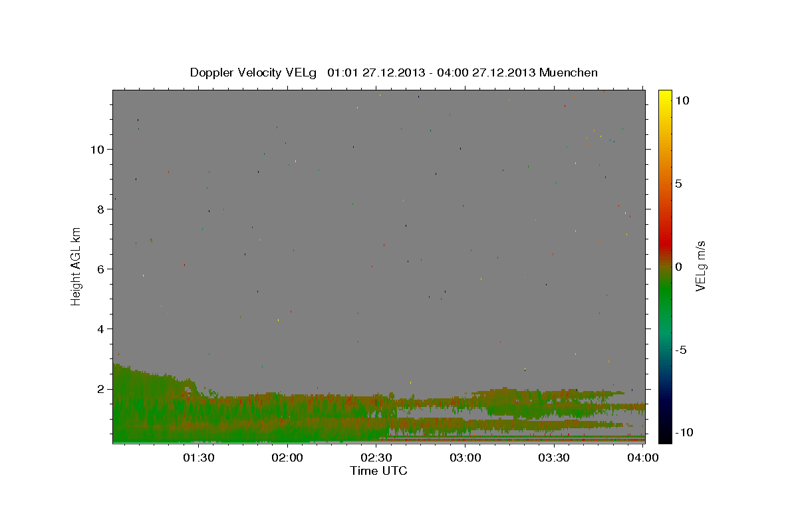Viewport: 798px width, 532px height.
Task: Click the height axis label 10
Action: [x=98, y=150]
